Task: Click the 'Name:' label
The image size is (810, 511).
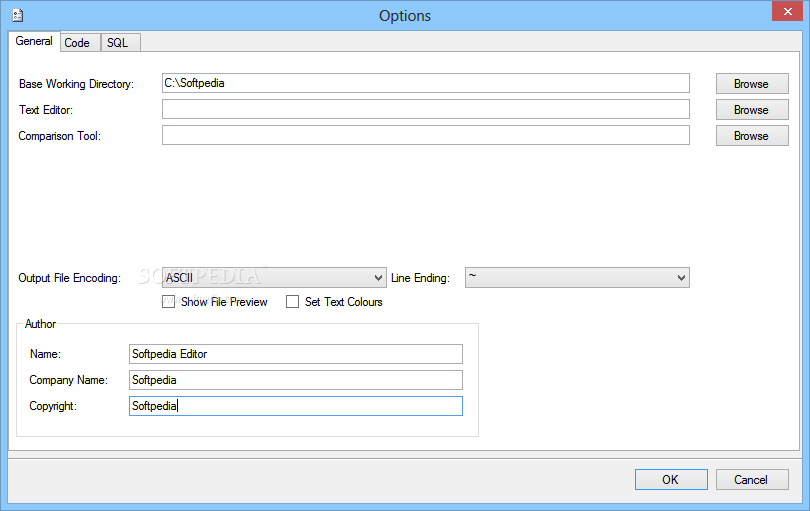Action: (45, 354)
